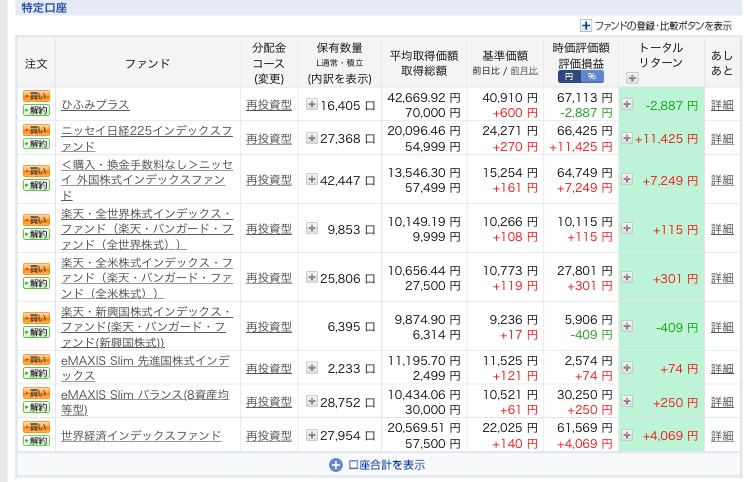Expand holdings breakdown for 27,954口 row
The image size is (750, 482).
click(x=312, y=435)
